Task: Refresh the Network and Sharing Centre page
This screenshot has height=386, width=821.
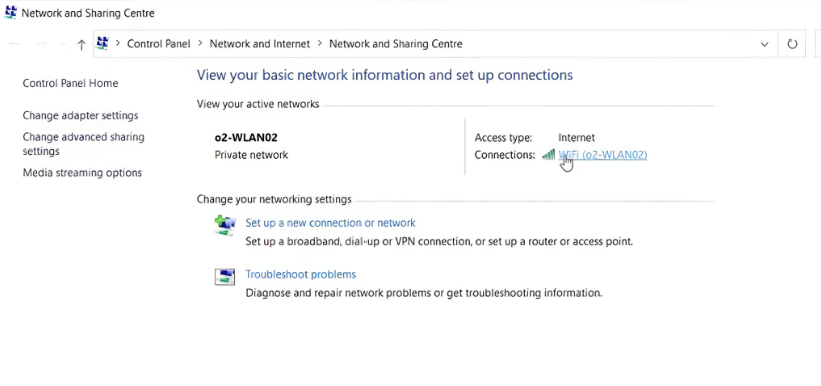Action: pyautogui.click(x=792, y=44)
